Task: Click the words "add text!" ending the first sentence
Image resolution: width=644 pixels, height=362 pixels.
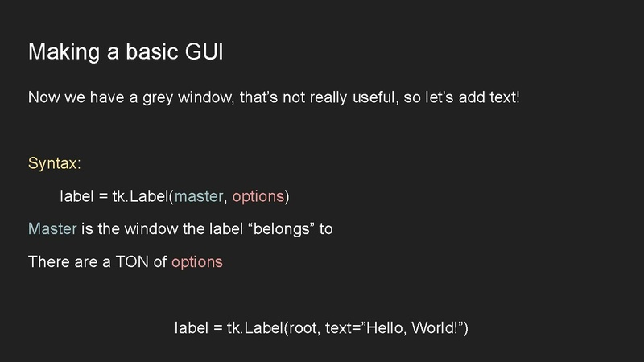Action: (491, 98)
